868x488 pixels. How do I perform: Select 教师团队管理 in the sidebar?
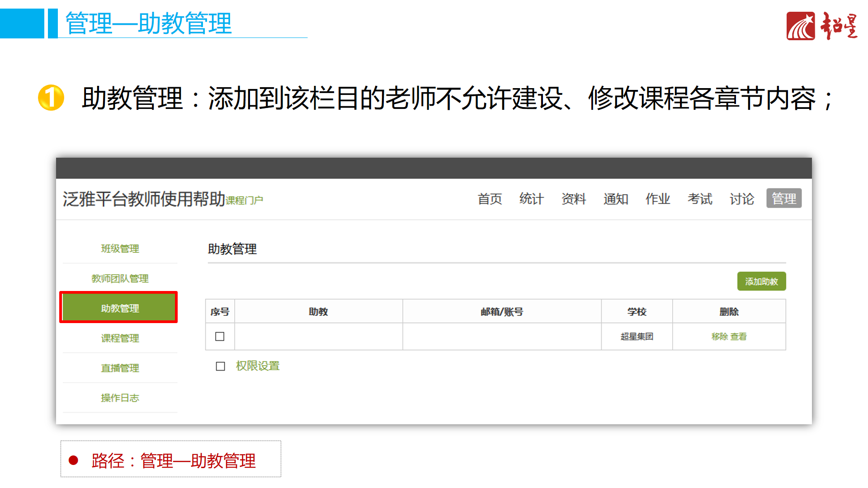coord(120,278)
